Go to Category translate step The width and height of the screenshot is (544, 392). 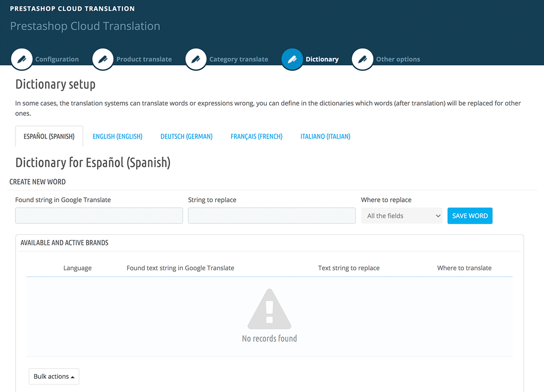click(x=239, y=59)
